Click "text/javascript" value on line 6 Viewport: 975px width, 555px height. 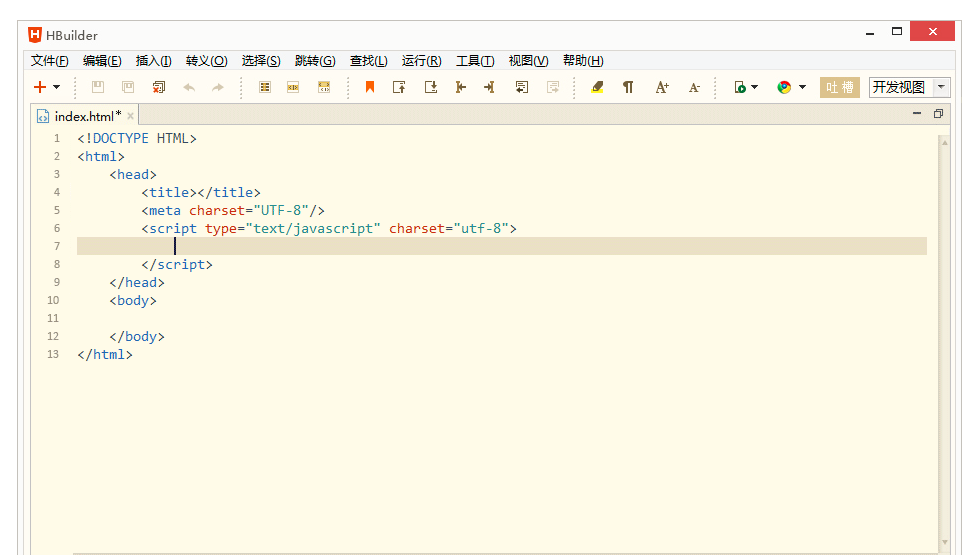click(x=313, y=228)
